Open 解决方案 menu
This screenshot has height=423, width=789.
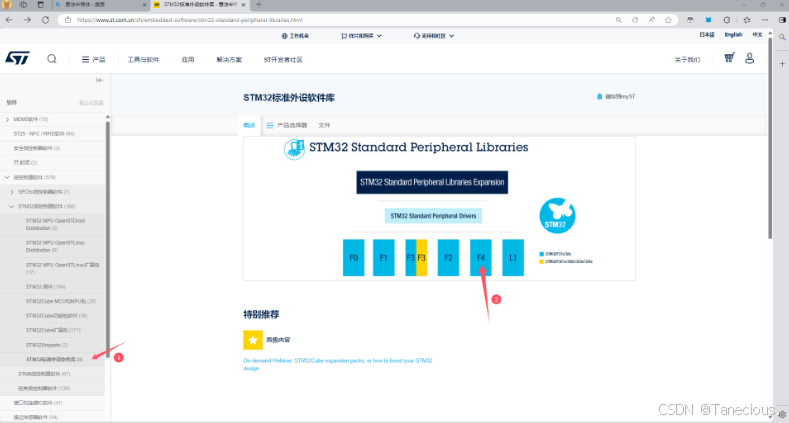[x=229, y=59]
